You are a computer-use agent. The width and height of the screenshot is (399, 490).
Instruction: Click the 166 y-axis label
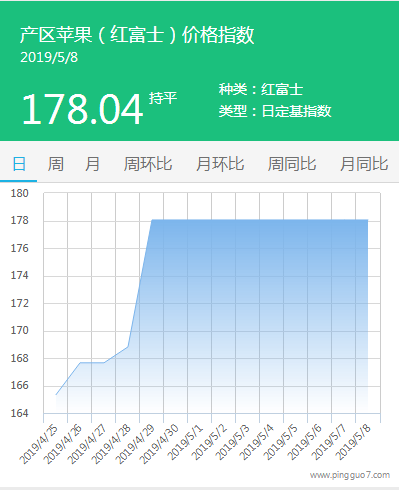(20, 386)
